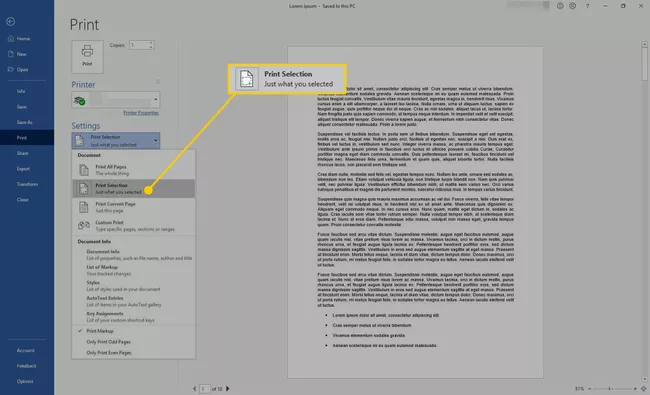Increase copies with the up stepper arrow
Viewport: 650px width, 395px height.
[x=151, y=43]
